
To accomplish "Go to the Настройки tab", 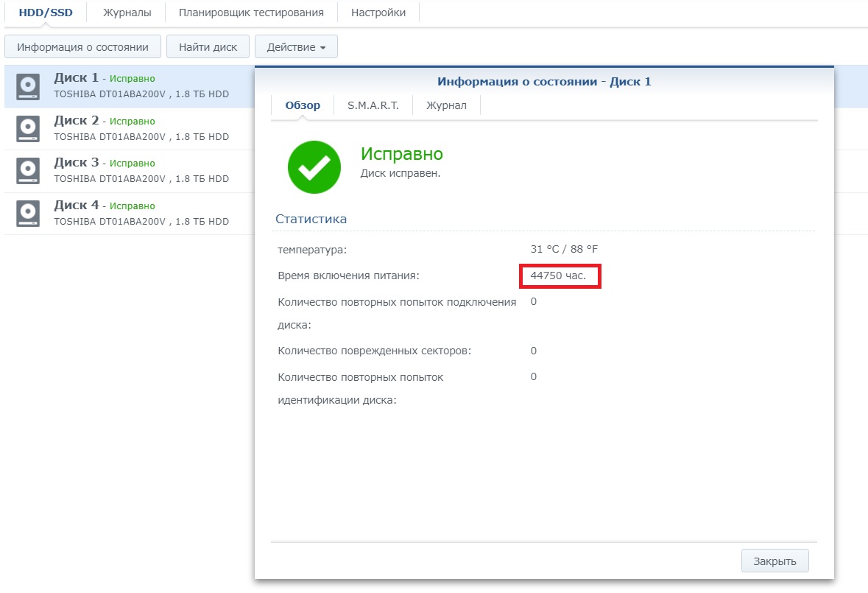I will [378, 13].
